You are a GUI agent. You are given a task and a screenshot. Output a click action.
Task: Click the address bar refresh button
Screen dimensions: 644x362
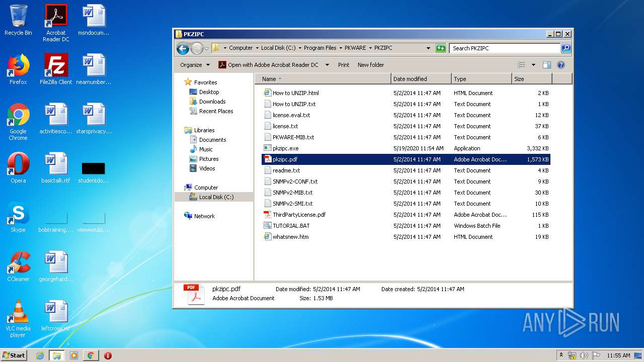click(441, 48)
